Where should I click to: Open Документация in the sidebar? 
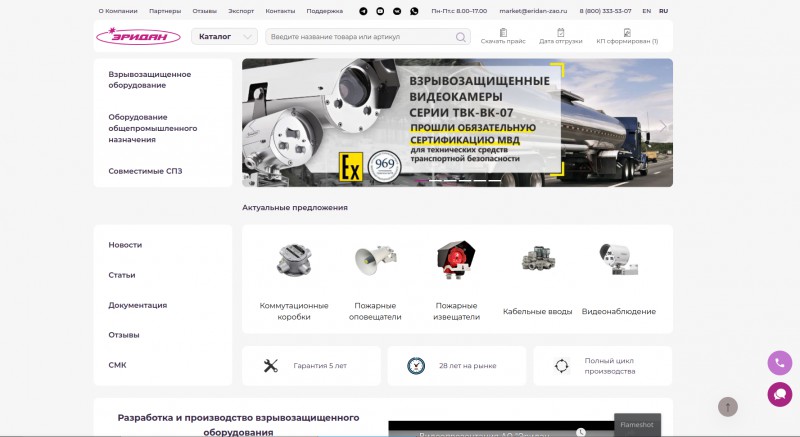137,305
